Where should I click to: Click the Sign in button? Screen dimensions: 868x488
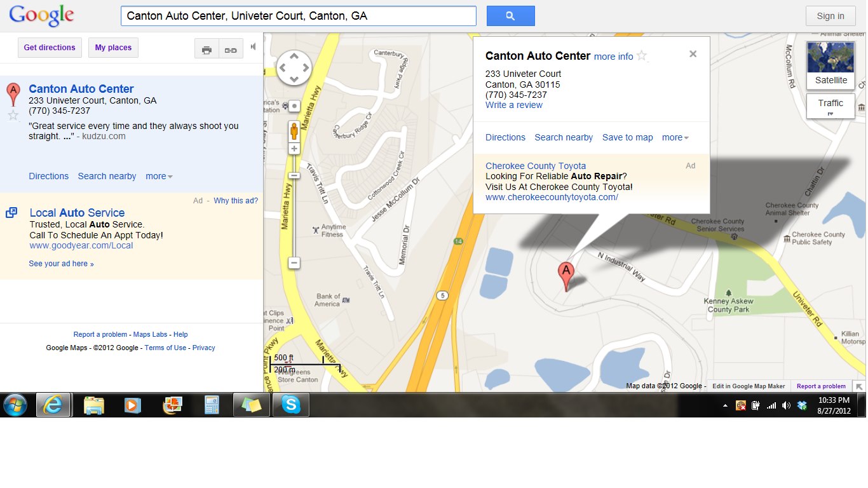831,16
